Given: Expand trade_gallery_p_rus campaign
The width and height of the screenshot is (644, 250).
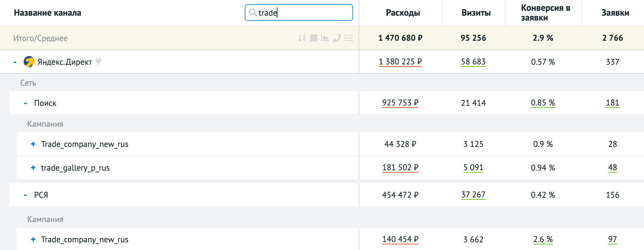Looking at the screenshot, I should click(33, 168).
